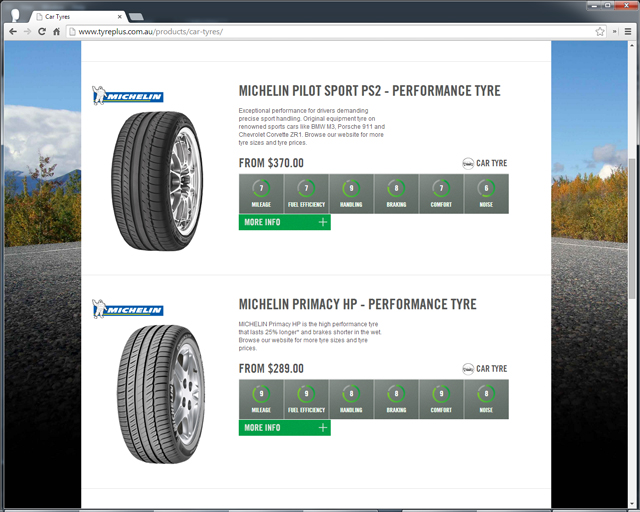Open a new browser tab
The width and height of the screenshot is (640, 512).
tap(136, 17)
